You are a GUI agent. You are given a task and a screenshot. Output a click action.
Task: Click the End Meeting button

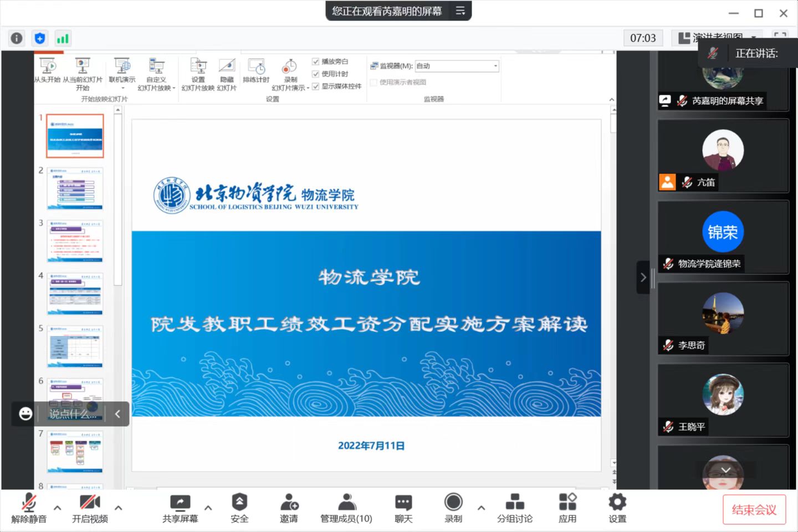(x=754, y=509)
